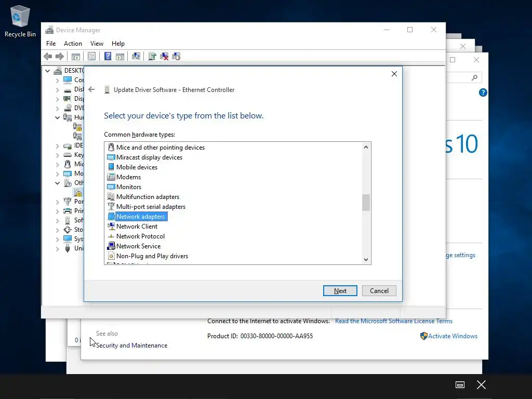532x399 pixels.
Task: Expand the DVD drives tree category
Action: 57,109
